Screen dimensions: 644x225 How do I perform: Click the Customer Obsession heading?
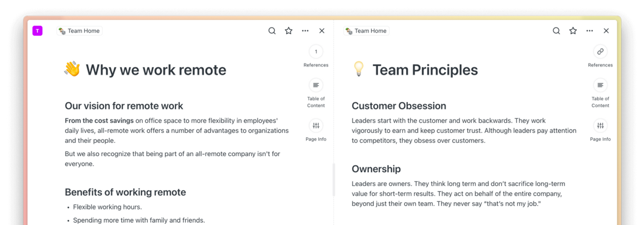click(399, 106)
